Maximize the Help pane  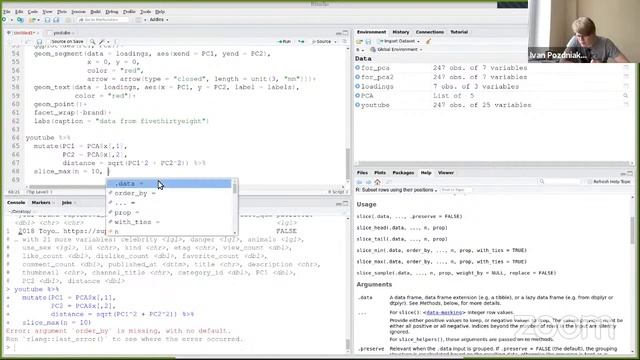click(630, 173)
